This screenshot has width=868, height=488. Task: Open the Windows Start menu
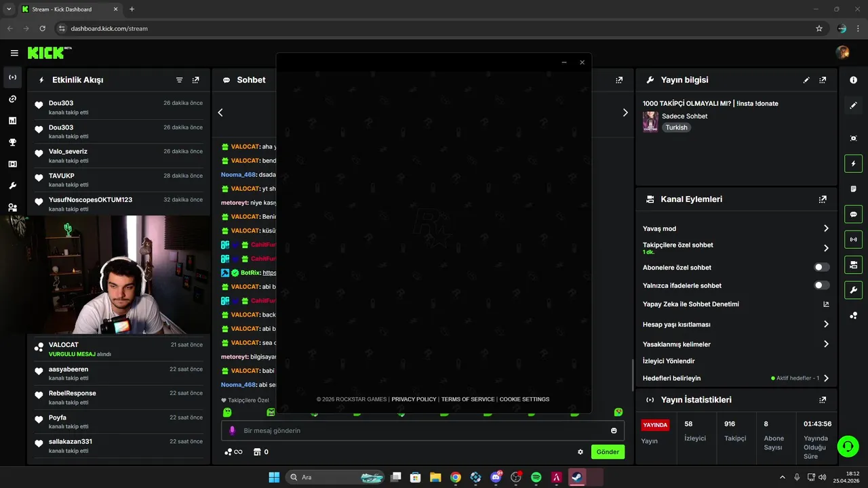pyautogui.click(x=274, y=477)
